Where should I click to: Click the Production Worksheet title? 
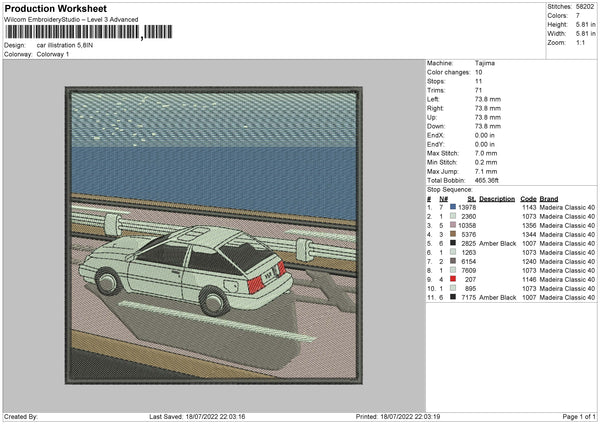click(x=56, y=8)
